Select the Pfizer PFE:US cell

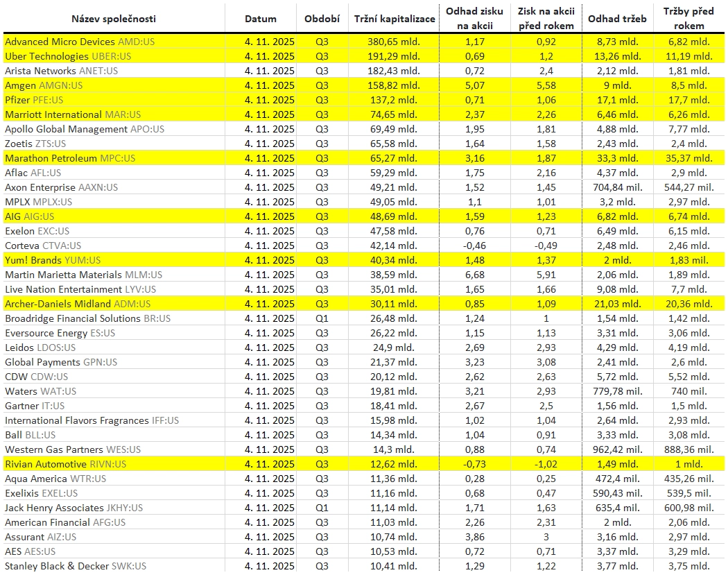tap(34, 100)
